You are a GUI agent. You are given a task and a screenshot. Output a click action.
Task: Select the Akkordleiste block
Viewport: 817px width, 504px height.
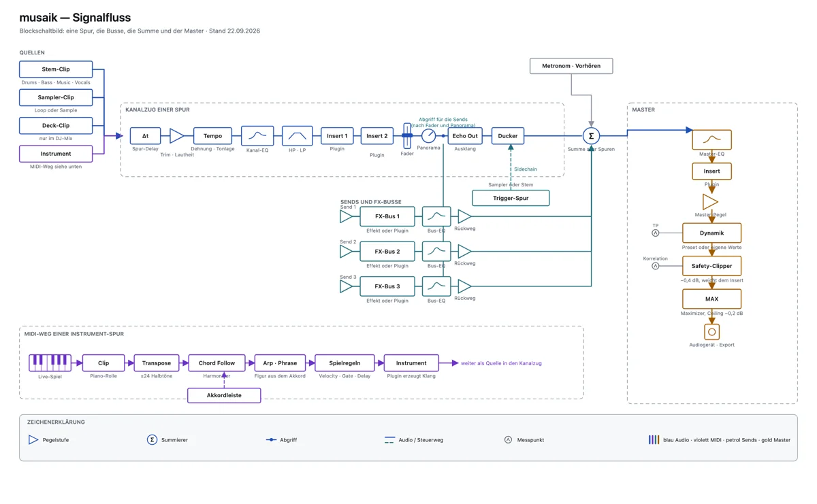click(224, 395)
